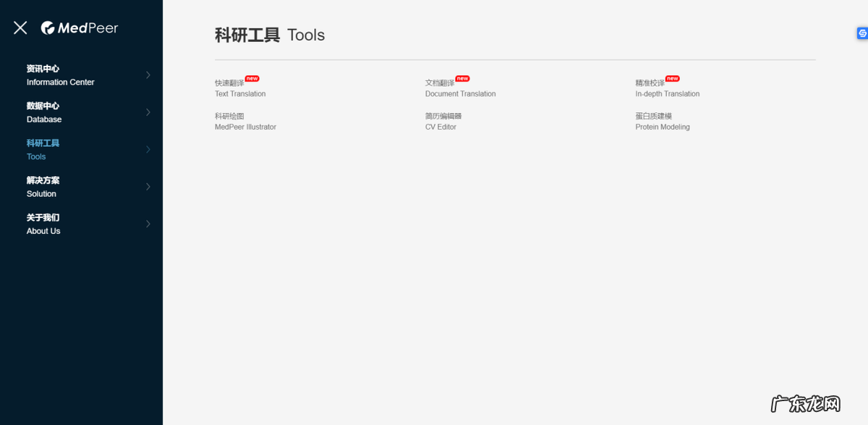Expand the Solution chevron arrow
868x425 pixels.
coord(148,187)
